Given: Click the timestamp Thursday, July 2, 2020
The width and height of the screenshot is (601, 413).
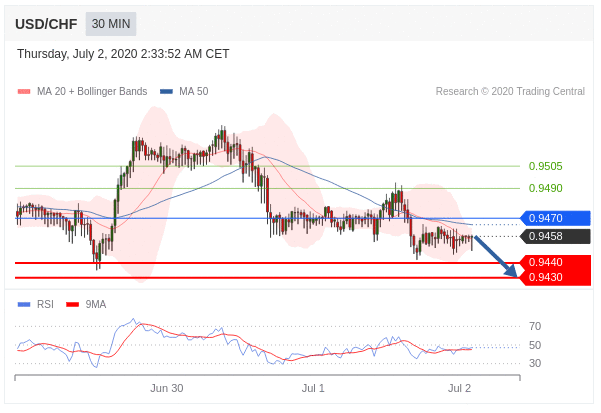Looking at the screenshot, I should 123,54.
